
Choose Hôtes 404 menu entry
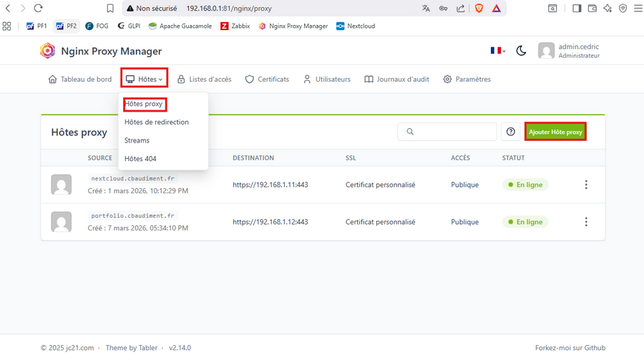pos(140,159)
